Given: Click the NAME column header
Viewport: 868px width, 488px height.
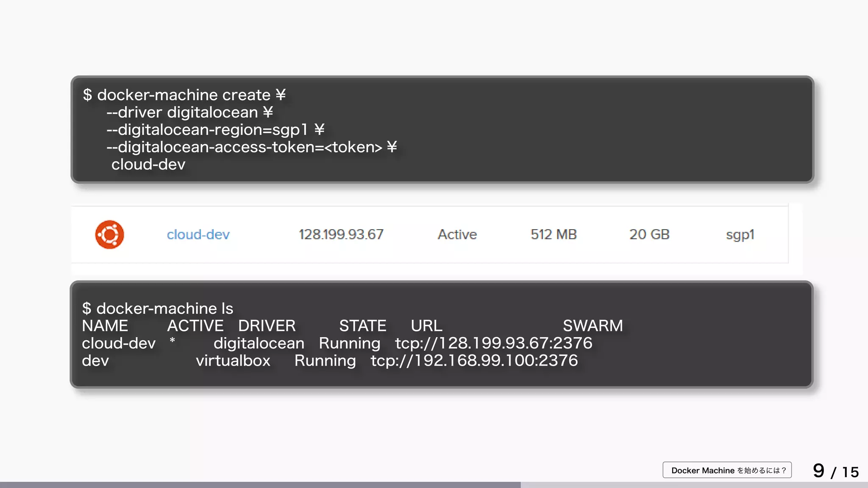Looking at the screenshot, I should (x=105, y=326).
